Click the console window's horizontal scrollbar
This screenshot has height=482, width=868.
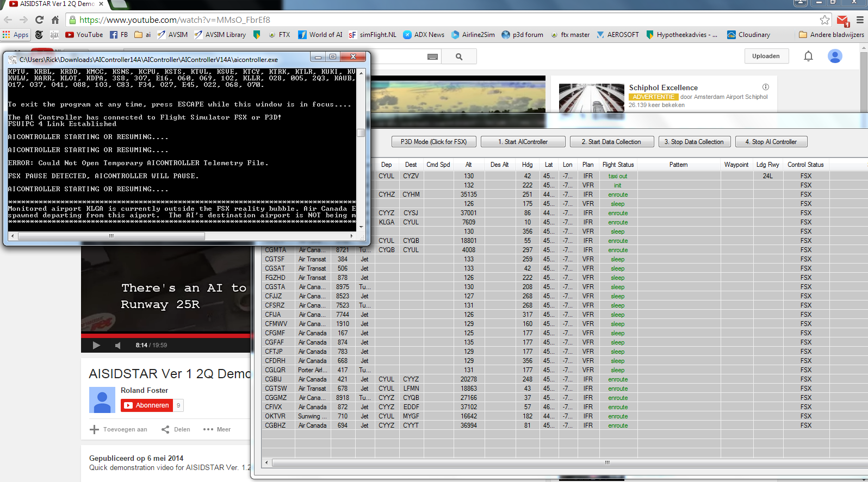(111, 236)
